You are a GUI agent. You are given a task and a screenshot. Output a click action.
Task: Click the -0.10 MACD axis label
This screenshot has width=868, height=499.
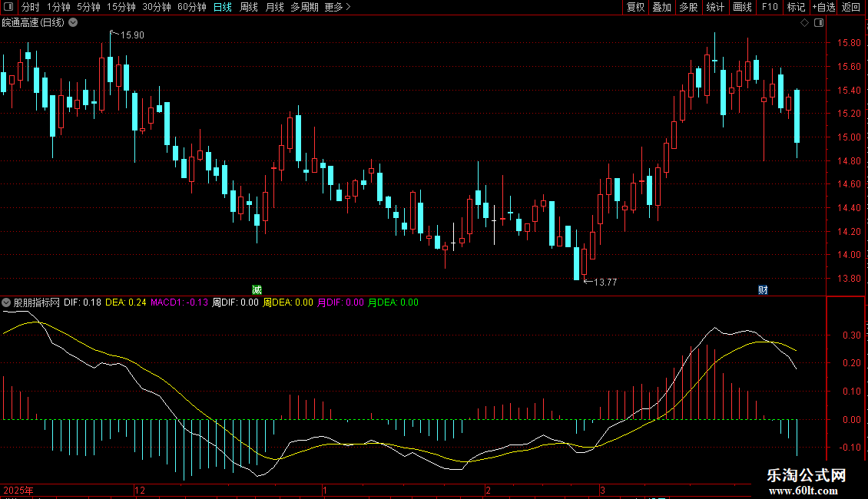point(850,448)
